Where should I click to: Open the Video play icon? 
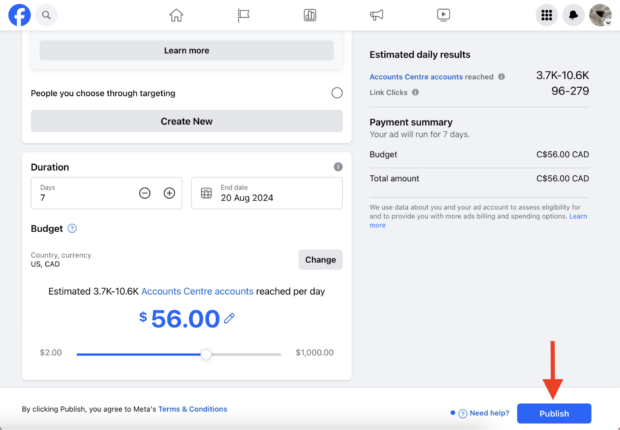(x=443, y=15)
